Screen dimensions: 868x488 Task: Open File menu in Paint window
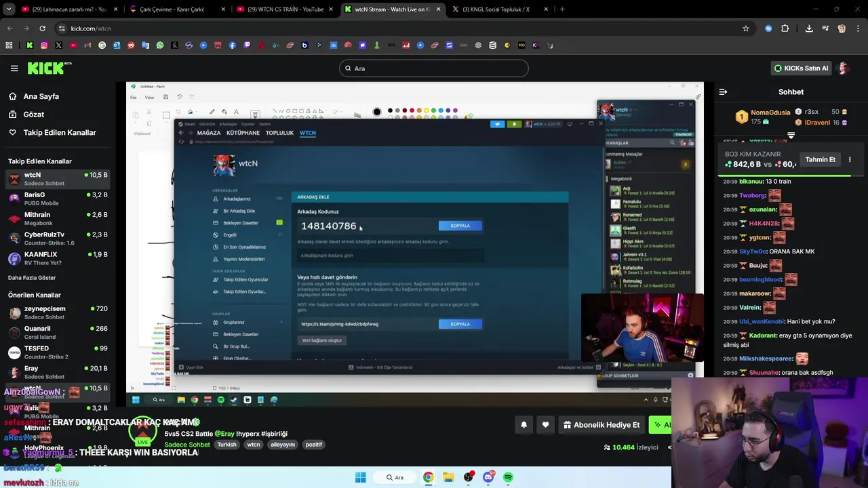point(134,97)
